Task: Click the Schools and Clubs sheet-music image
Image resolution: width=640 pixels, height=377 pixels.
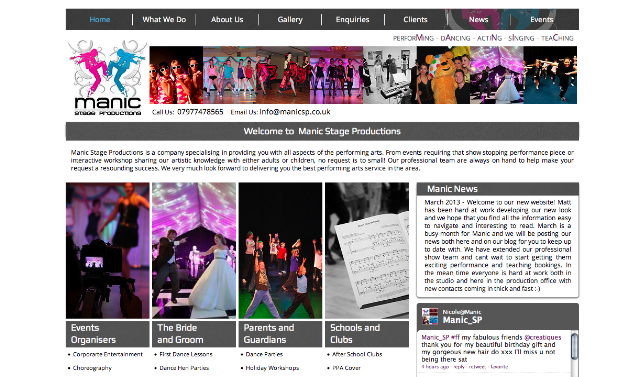Action: [x=367, y=251]
